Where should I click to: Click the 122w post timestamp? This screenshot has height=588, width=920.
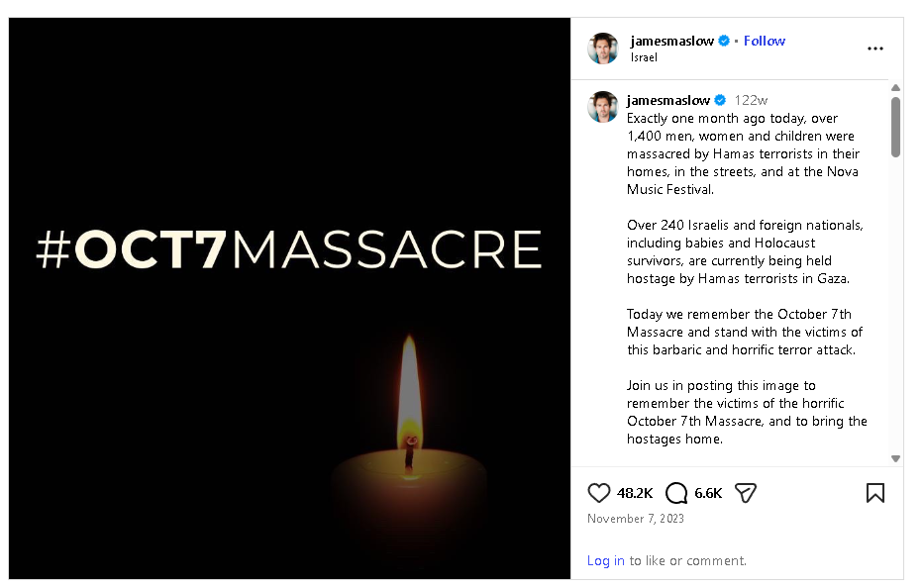click(x=751, y=100)
